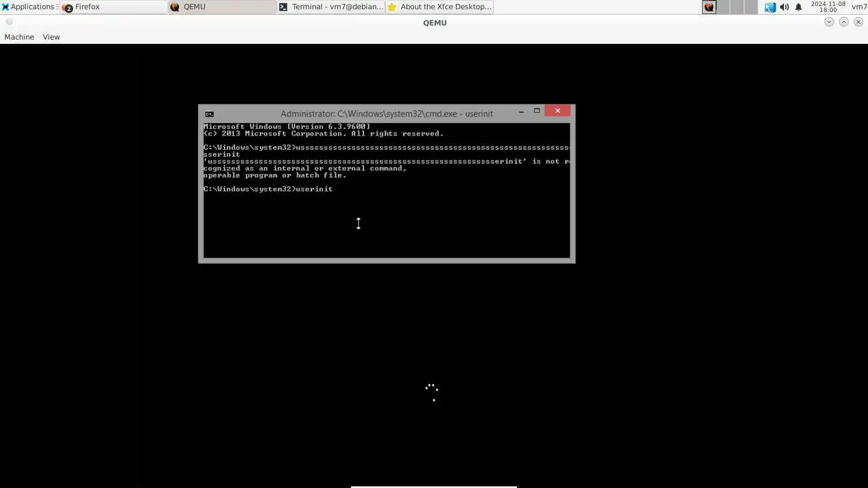Click the '(c) 2013 Microsoft Corporation' line
Image resolution: width=868 pixels, height=488 pixels.
[x=323, y=133]
